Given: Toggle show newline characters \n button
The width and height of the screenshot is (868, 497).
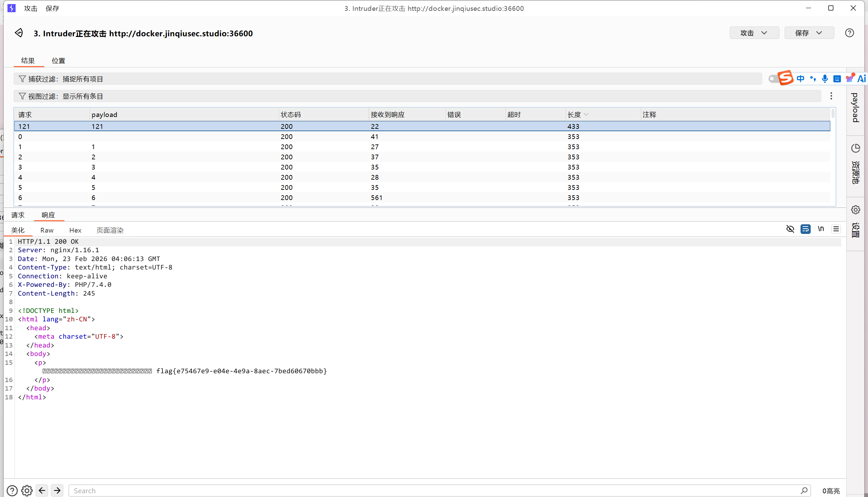Looking at the screenshot, I should 821,229.
